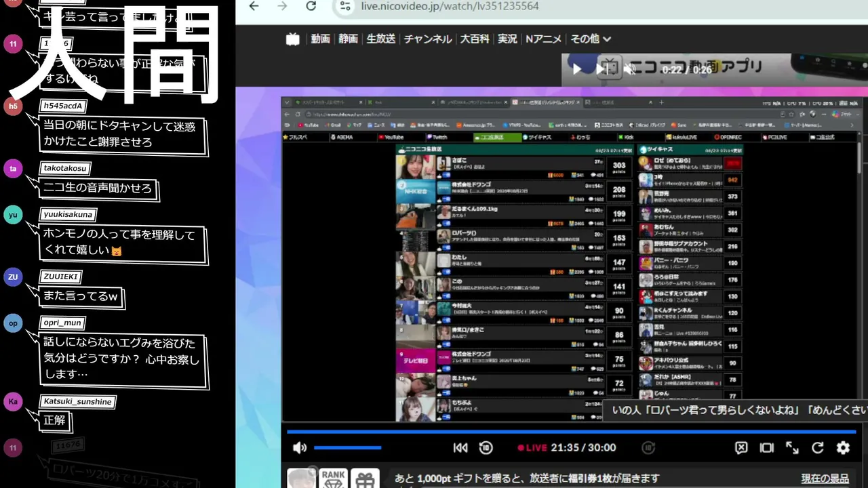Click the comment ニコ生の音声聞かせろ
Screen dimensions: 868x488
(98, 188)
